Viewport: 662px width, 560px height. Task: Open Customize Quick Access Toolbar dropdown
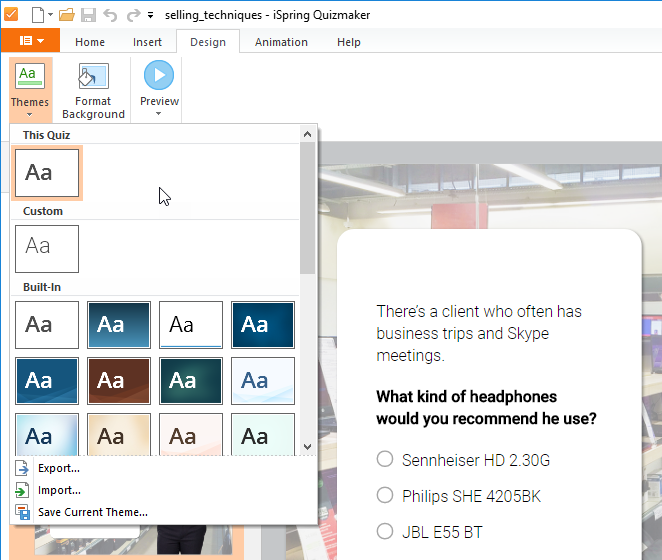tap(150, 16)
